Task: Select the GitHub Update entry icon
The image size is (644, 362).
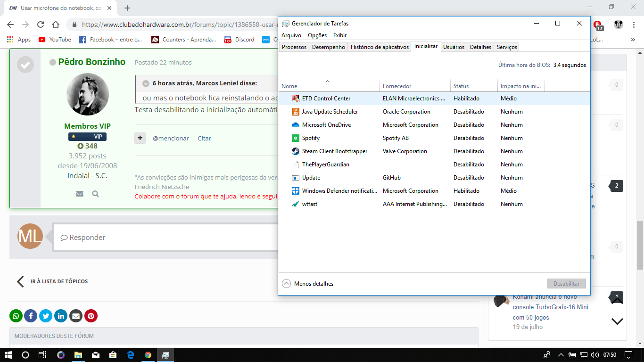Action: 296,178
